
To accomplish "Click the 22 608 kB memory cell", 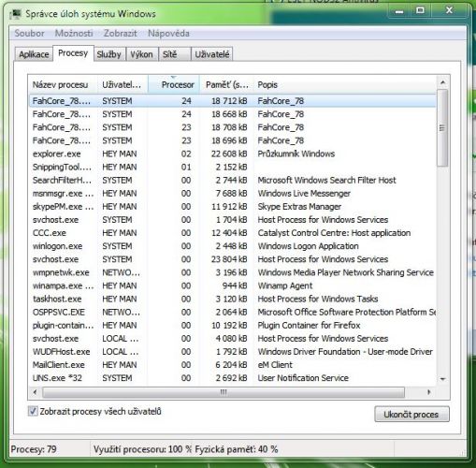I will click(x=229, y=154).
